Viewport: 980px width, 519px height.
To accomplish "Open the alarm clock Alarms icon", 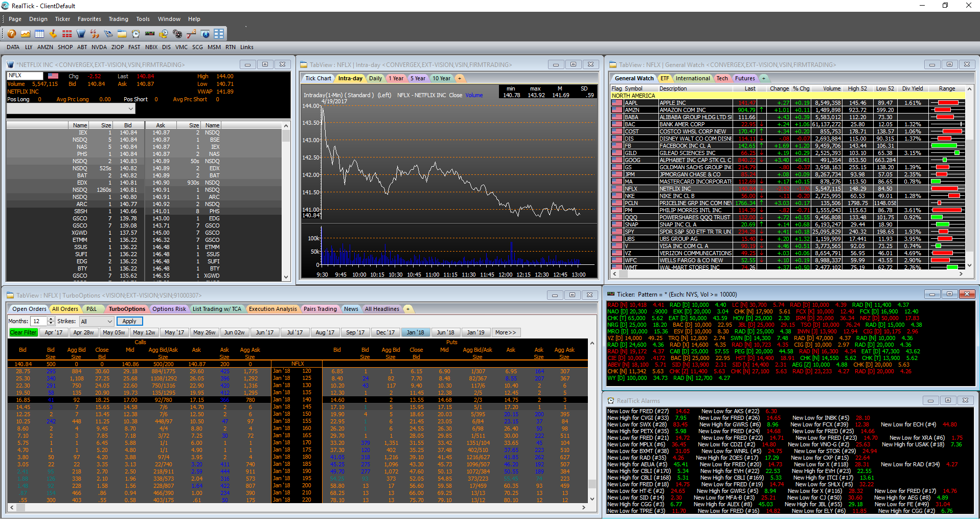I will 136,34.
